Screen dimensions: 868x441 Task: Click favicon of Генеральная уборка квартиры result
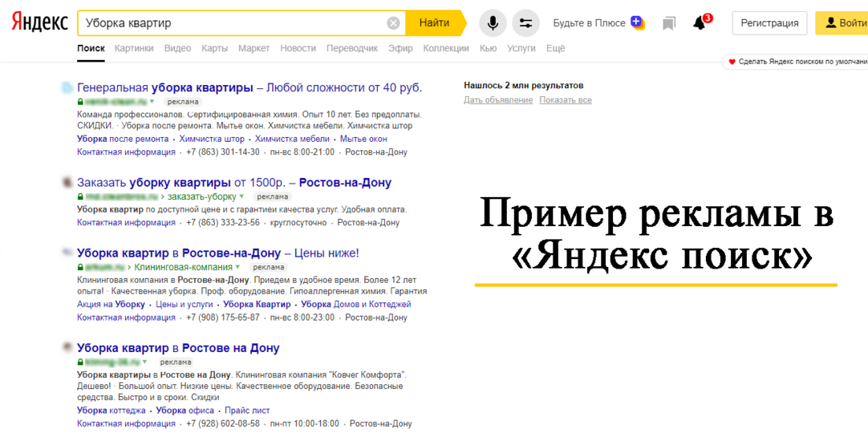tap(67, 87)
